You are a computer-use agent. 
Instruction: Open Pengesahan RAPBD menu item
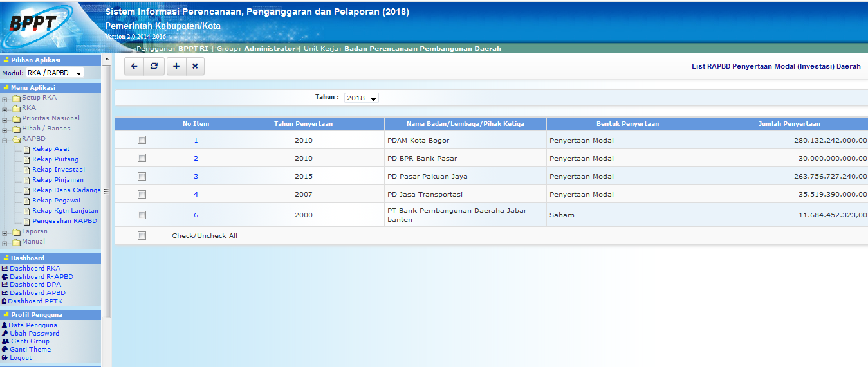(x=64, y=221)
